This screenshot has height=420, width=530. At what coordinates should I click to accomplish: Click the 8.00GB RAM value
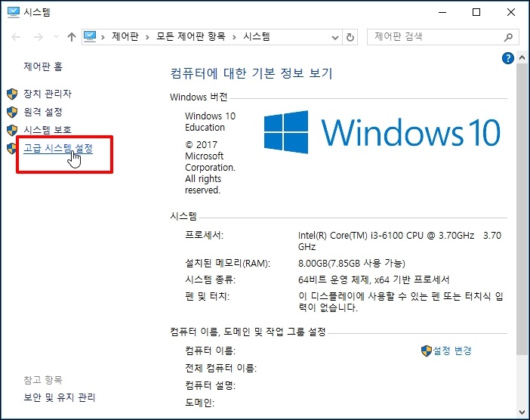coord(352,263)
